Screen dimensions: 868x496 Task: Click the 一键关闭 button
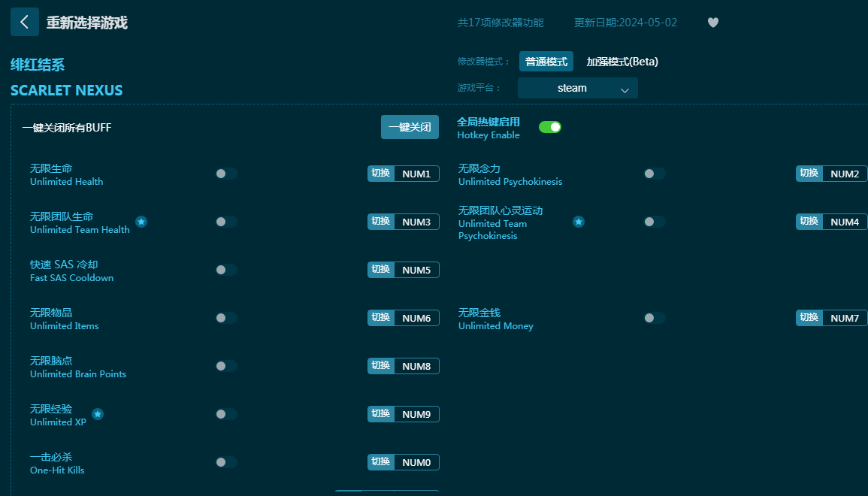(x=410, y=127)
